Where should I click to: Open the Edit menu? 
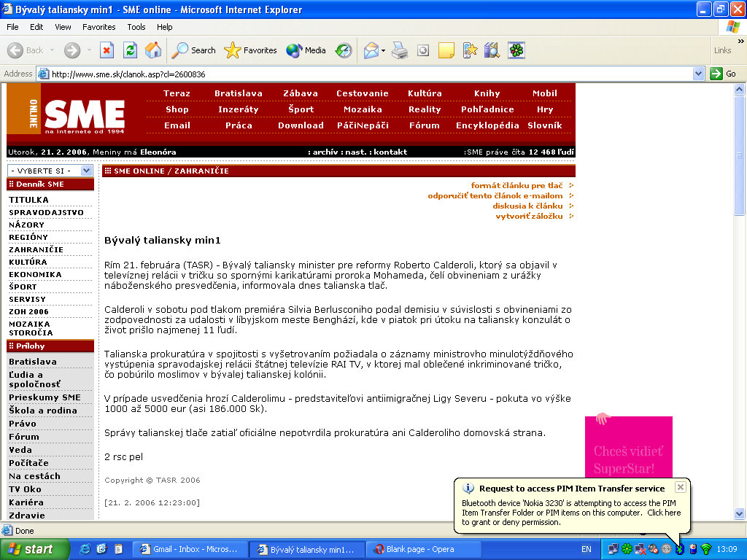click(x=36, y=27)
